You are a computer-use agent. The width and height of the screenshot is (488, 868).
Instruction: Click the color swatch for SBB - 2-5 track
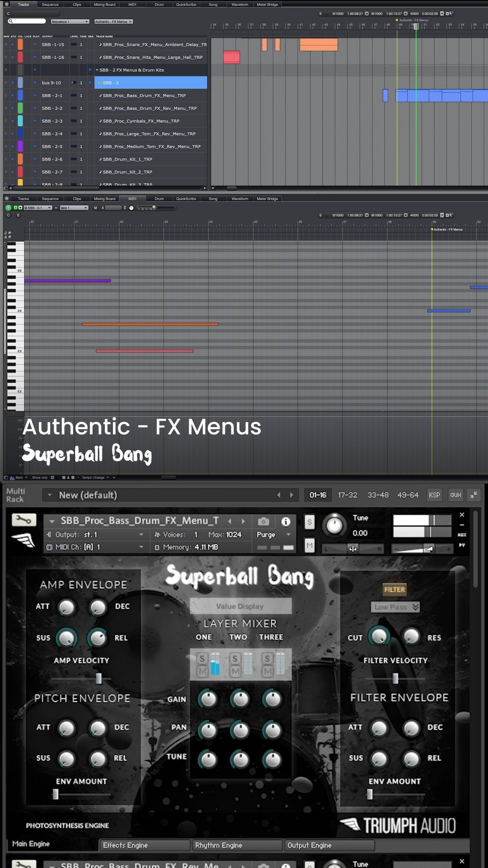pos(20,146)
